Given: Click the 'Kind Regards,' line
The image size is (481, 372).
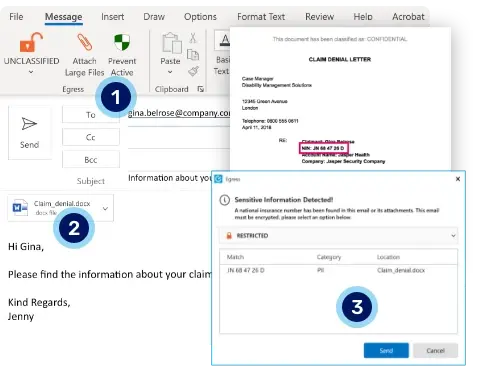Looking at the screenshot, I should click(x=39, y=302).
